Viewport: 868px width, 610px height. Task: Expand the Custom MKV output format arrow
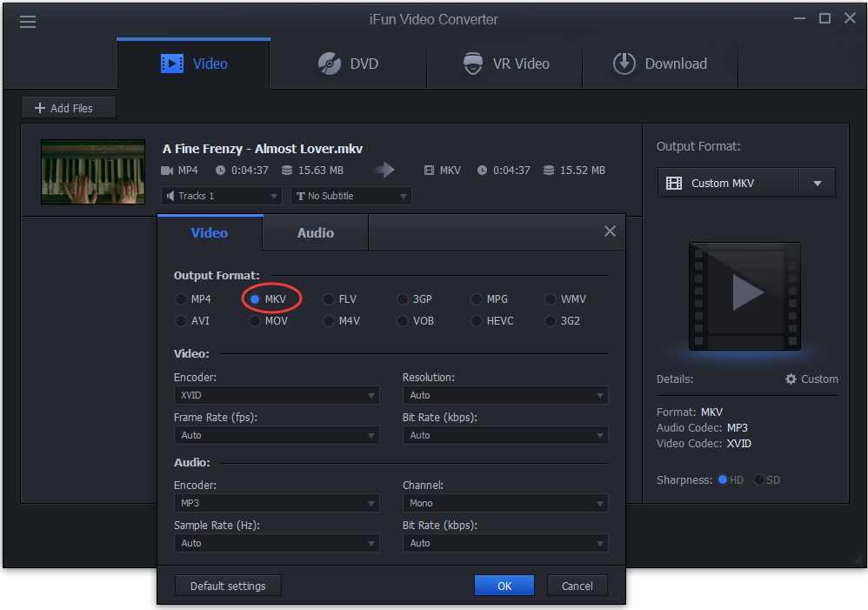coord(817,183)
